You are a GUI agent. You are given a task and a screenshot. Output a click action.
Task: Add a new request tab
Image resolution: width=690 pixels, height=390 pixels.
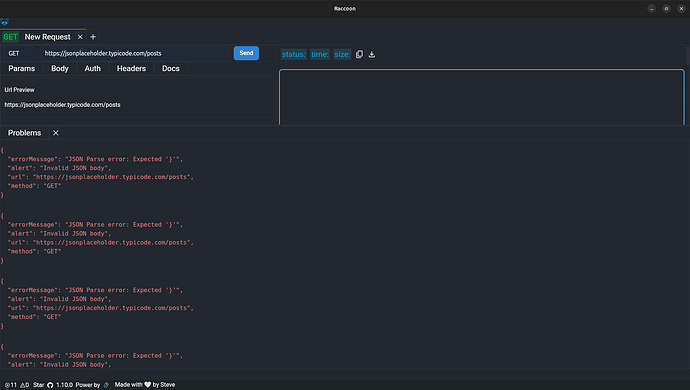point(93,37)
